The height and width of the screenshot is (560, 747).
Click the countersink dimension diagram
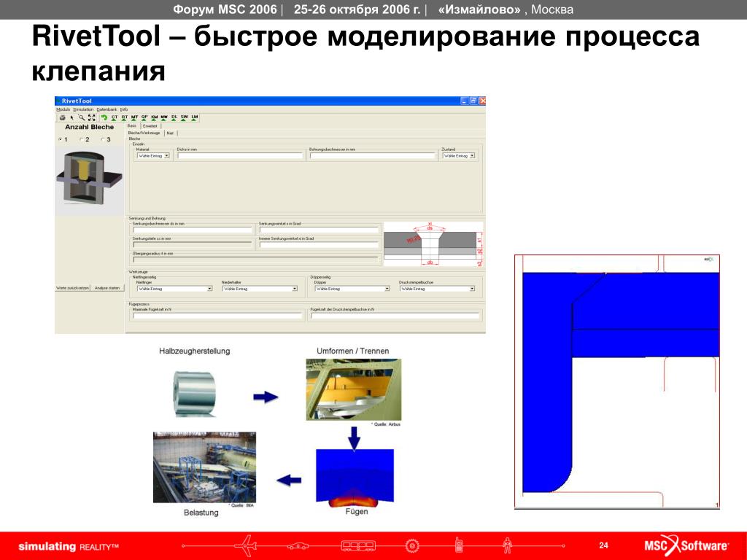click(x=433, y=244)
